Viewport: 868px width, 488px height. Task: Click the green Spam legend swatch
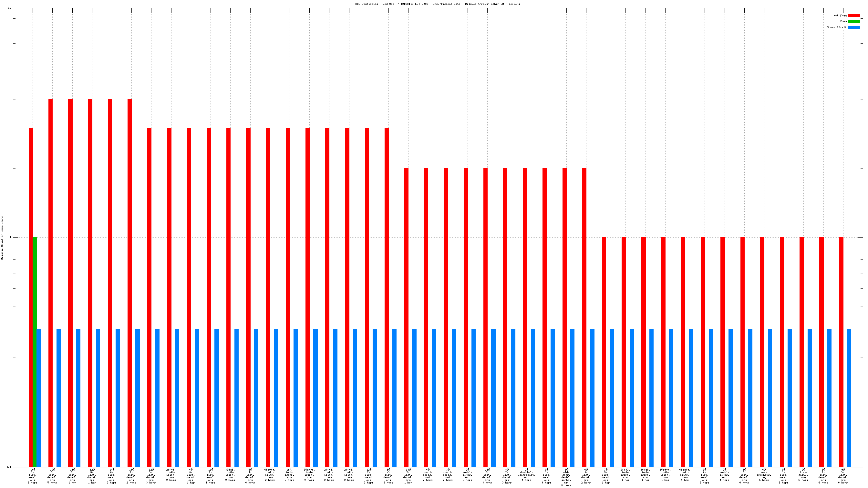point(853,21)
